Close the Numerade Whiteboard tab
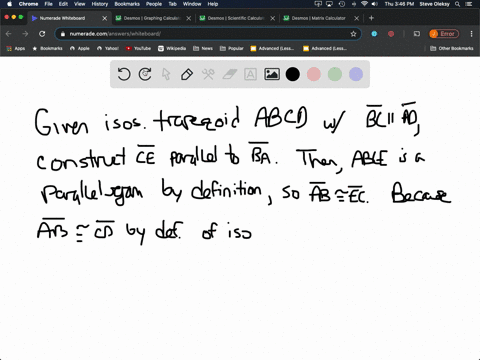The height and width of the screenshot is (360, 480). click(x=105, y=18)
